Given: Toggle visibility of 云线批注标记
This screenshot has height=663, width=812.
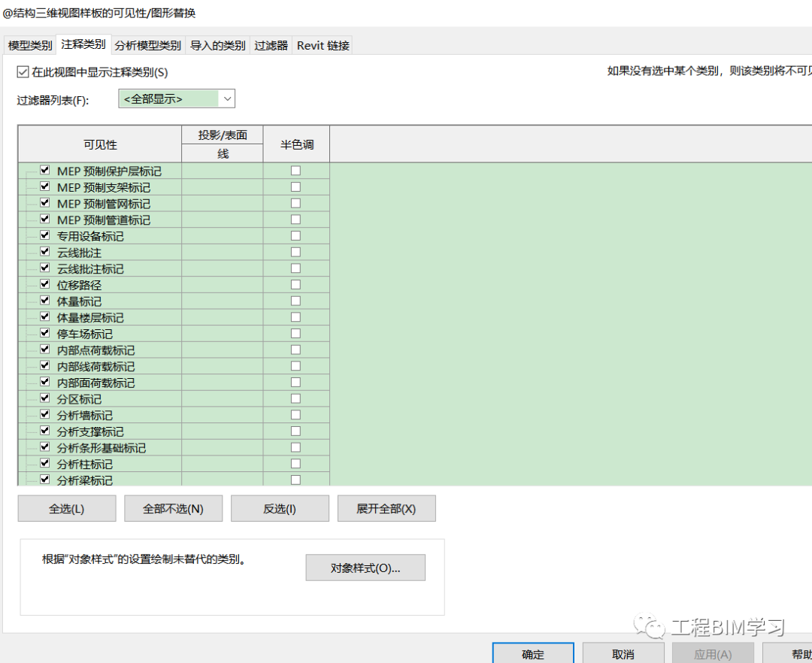Looking at the screenshot, I should (44, 268).
